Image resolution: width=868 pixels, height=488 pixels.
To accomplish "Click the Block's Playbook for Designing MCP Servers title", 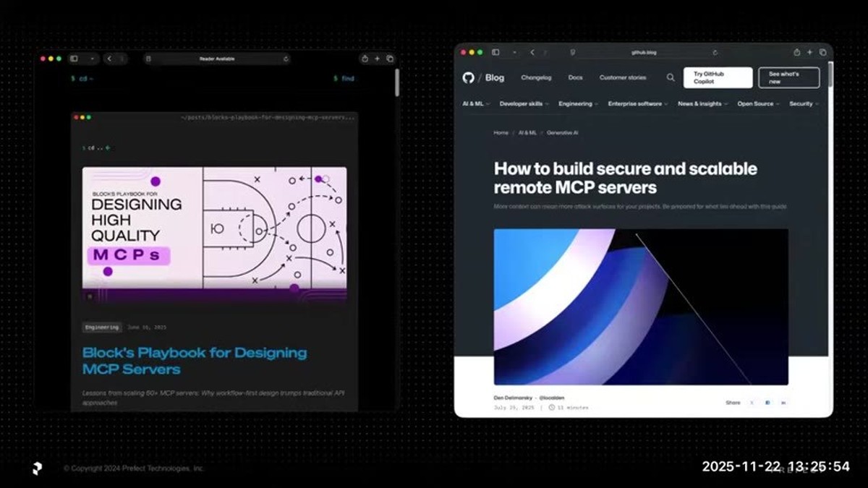I will click(x=195, y=361).
